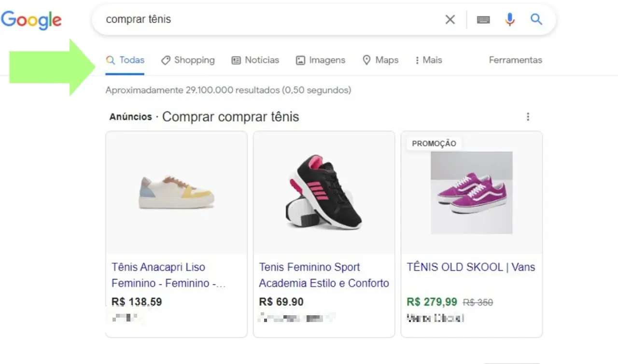Click the Google logo
Viewport: 618px width, 364px height.
tap(31, 20)
